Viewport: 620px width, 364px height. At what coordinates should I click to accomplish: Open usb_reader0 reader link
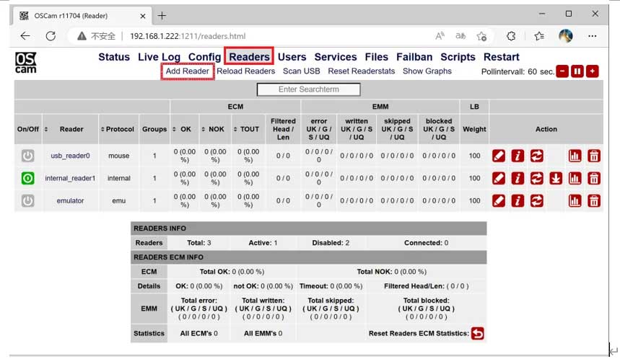tap(71, 156)
